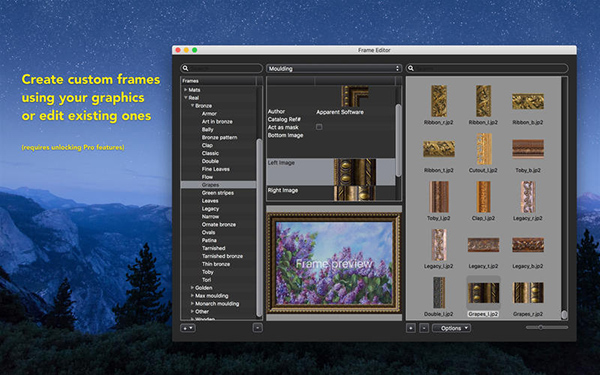This screenshot has height=375, width=600.
Task: Select the Classic frame
Action: pos(210,153)
